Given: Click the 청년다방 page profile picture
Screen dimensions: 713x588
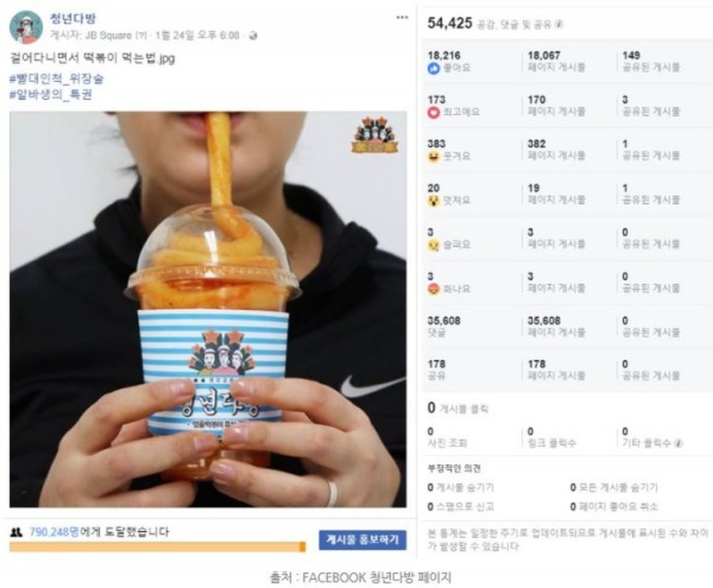Looking at the screenshot, I should pyautogui.click(x=26, y=27).
